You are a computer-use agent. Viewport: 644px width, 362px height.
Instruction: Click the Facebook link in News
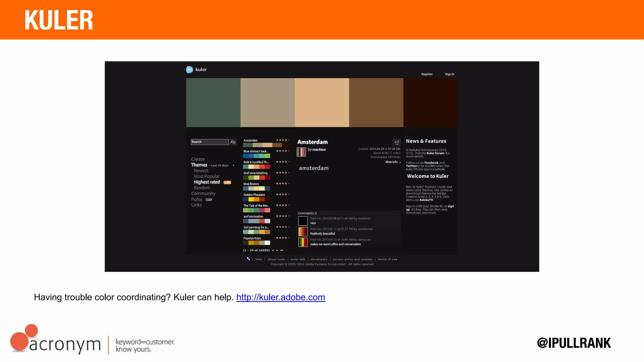pos(431,163)
